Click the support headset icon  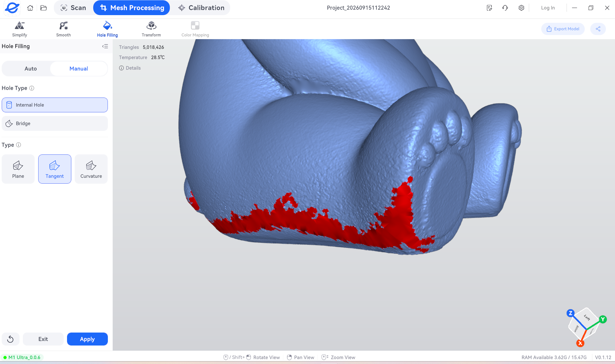505,8
